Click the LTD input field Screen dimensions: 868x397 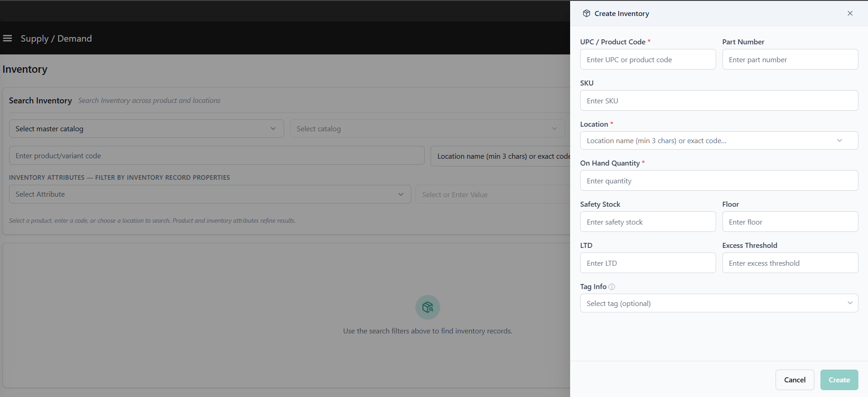(x=648, y=263)
